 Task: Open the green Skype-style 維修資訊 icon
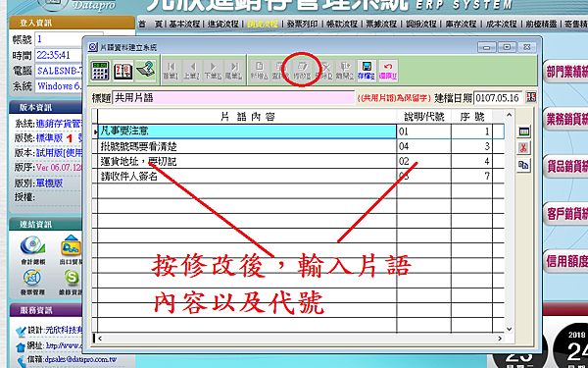click(72, 278)
